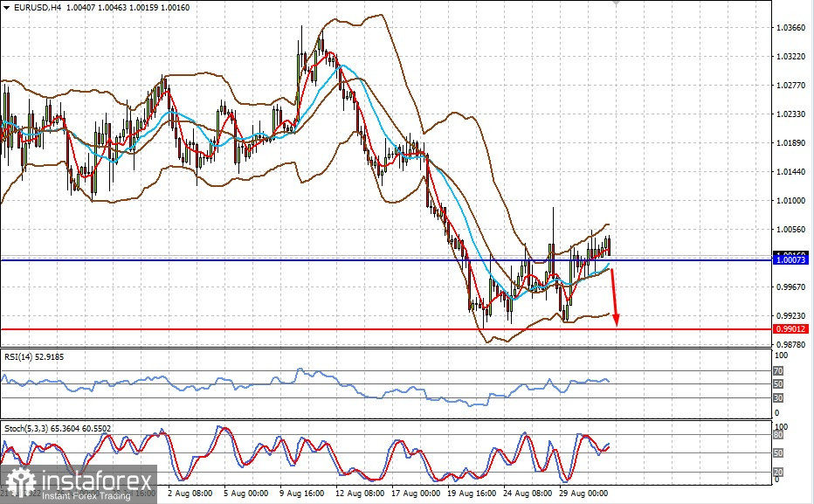Click the 5 Aug 00:00 time label

[245, 494]
